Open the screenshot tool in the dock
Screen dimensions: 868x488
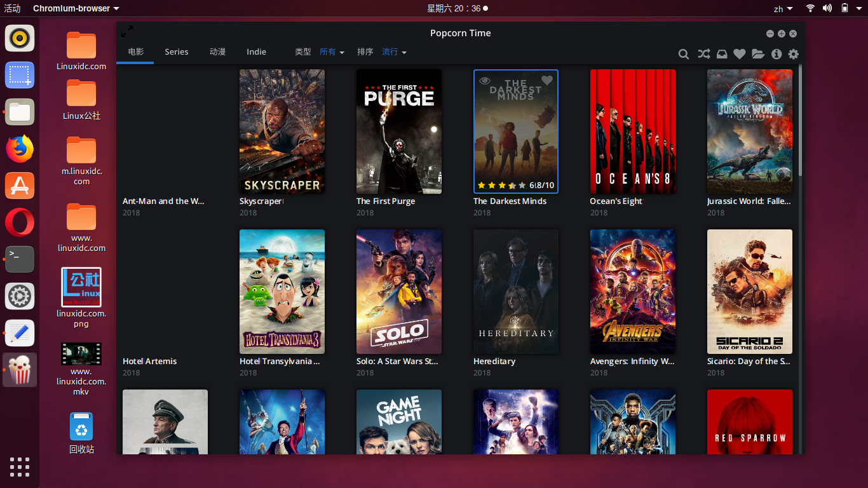(20, 75)
